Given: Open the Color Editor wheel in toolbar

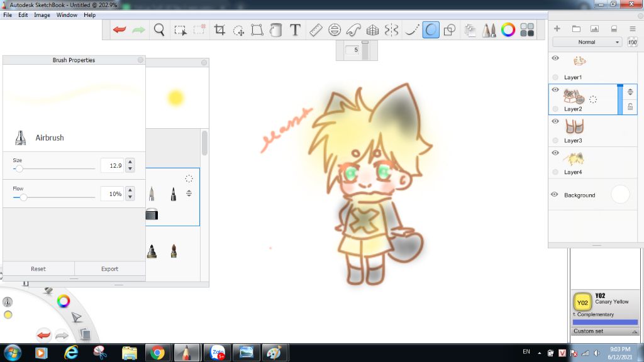Looking at the screenshot, I should (508, 30).
